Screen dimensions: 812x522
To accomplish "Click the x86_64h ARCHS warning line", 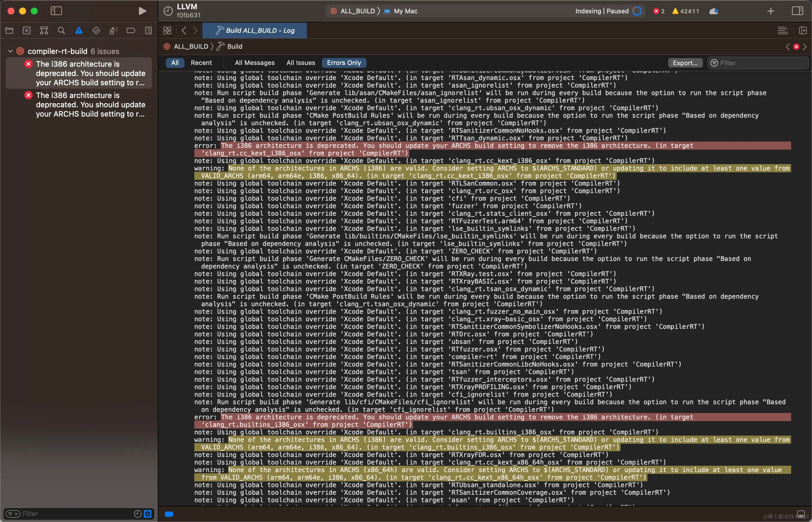I will pyautogui.click(x=492, y=474).
